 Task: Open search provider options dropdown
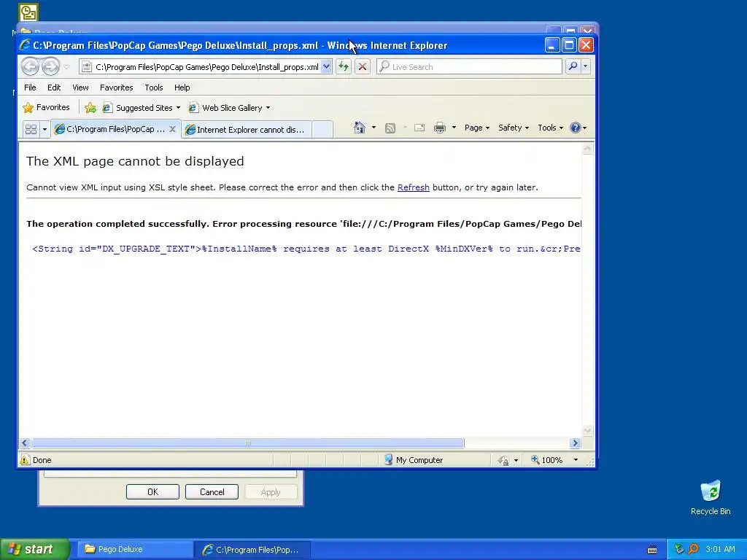(x=586, y=66)
